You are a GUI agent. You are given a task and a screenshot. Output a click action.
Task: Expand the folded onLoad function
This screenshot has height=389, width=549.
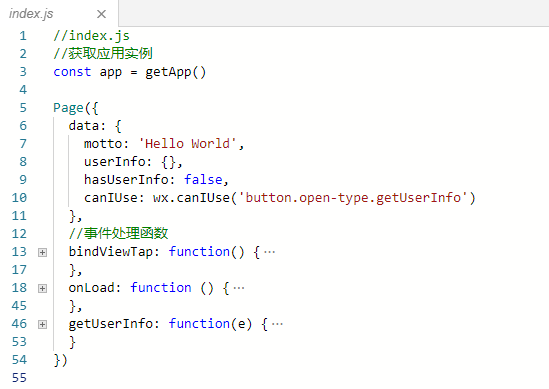coord(42,289)
